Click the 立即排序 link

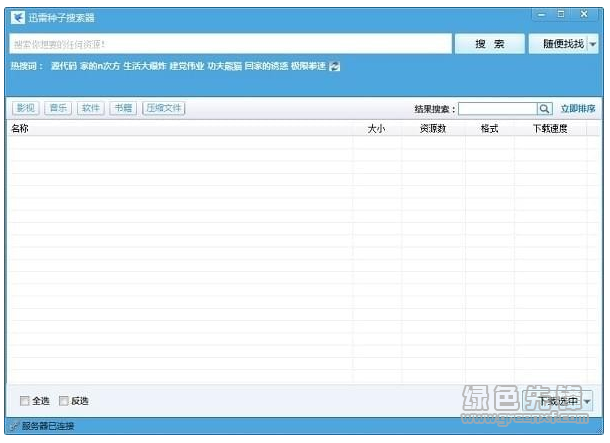pos(578,109)
